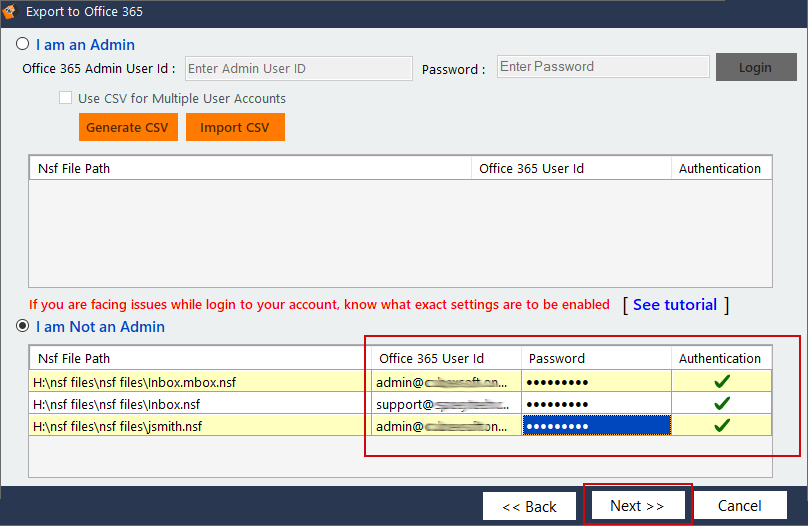Click the app logo icon in the title bar
Screen dimensions: 808x526
9,11
